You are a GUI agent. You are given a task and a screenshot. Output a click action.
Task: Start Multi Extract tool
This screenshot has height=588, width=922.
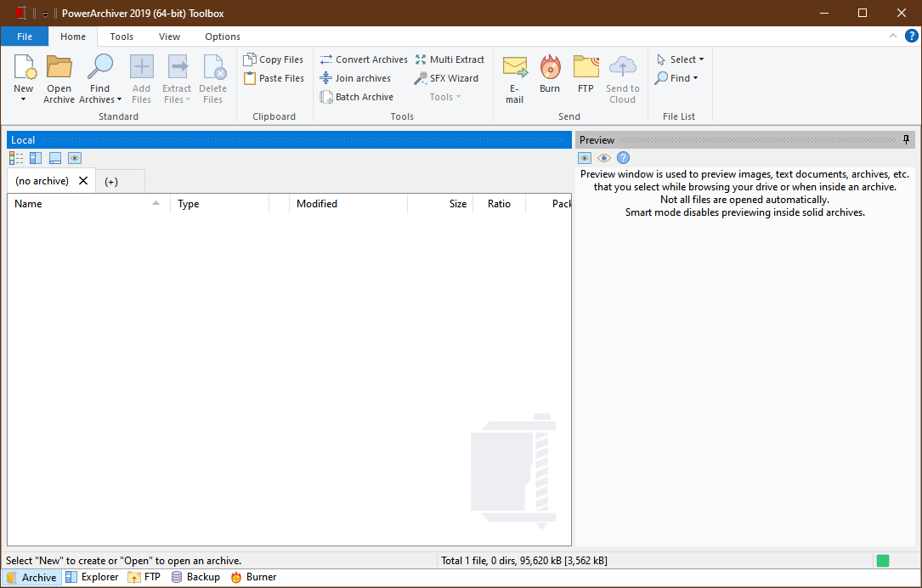(450, 59)
